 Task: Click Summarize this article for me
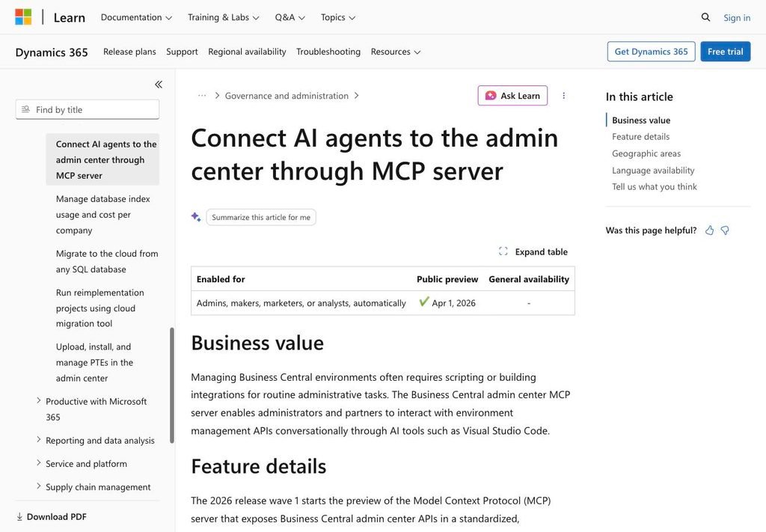[x=261, y=217]
